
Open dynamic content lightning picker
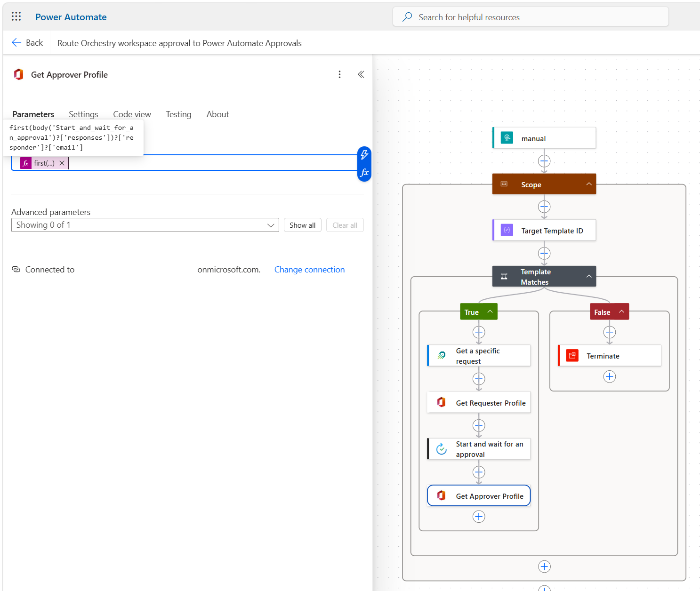coord(364,155)
